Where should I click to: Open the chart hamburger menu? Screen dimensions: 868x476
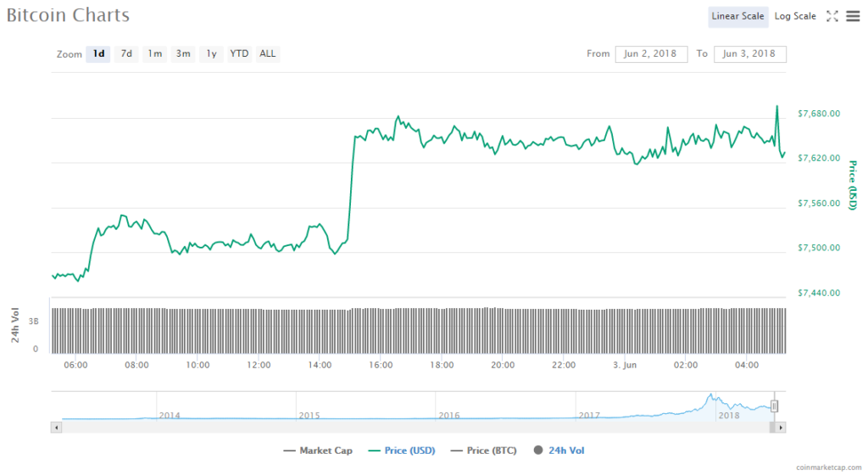tap(853, 16)
